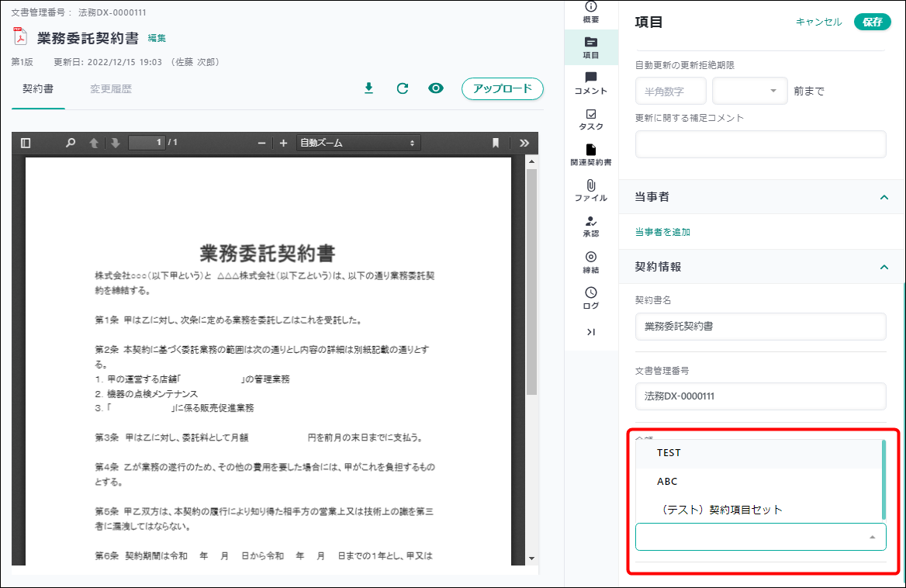Click the bookmark icon in PDF toolbar
Screen dimensions: 906x588
[495, 143]
